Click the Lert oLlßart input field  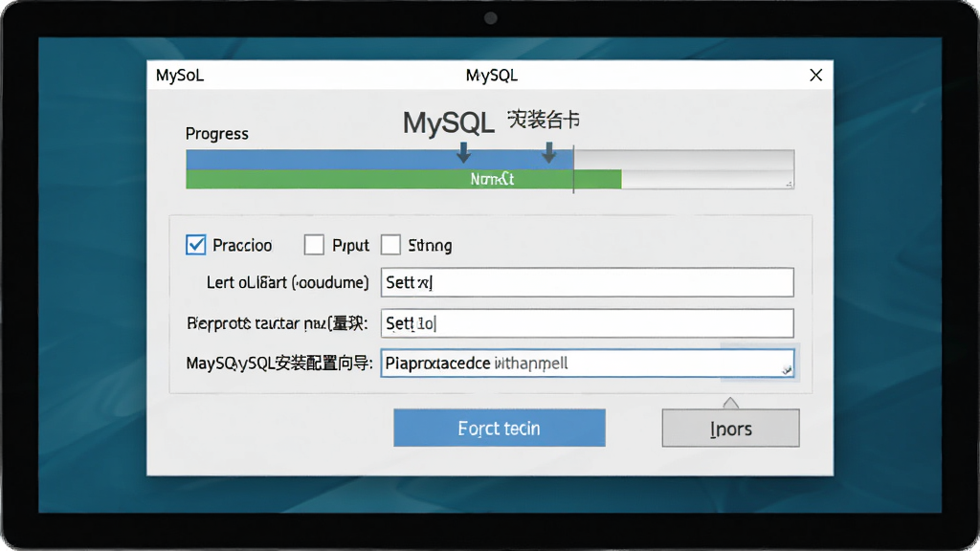point(588,282)
